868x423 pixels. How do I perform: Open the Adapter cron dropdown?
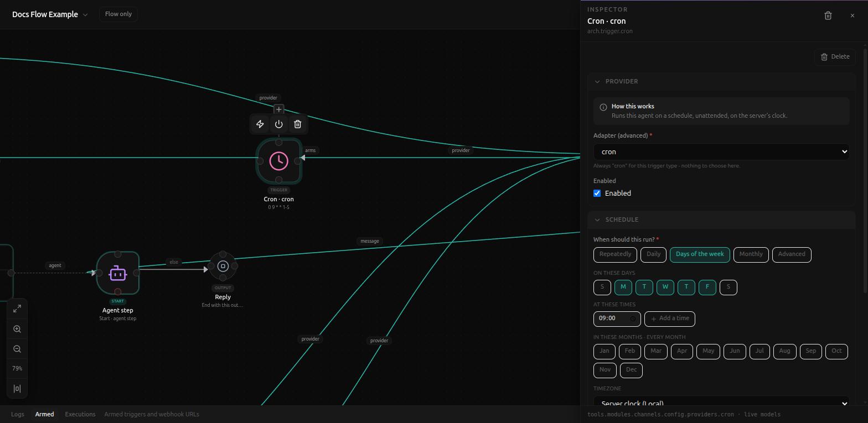(721, 152)
